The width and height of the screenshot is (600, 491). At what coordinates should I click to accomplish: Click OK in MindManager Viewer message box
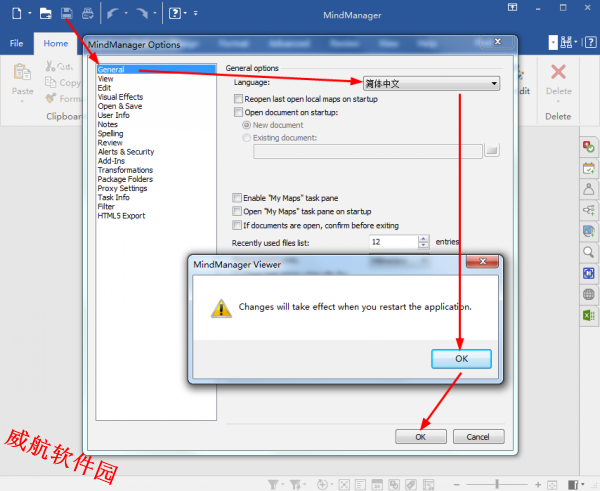pyautogui.click(x=460, y=358)
